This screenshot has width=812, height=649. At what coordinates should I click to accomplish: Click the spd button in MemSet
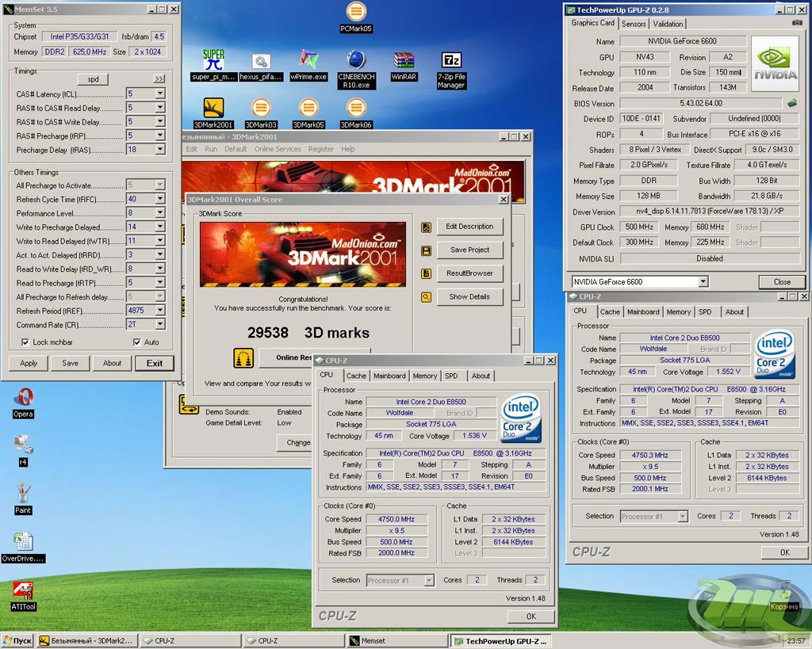coord(94,79)
